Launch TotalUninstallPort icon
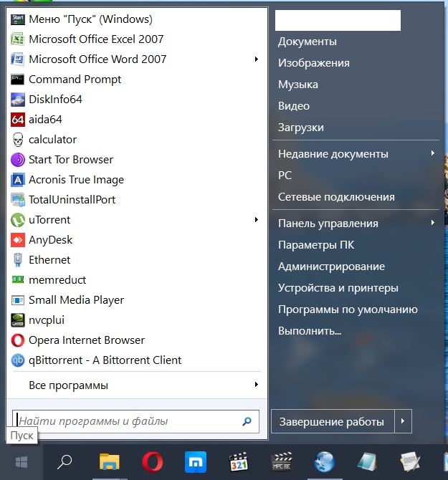The height and width of the screenshot is (480, 448). (x=18, y=200)
